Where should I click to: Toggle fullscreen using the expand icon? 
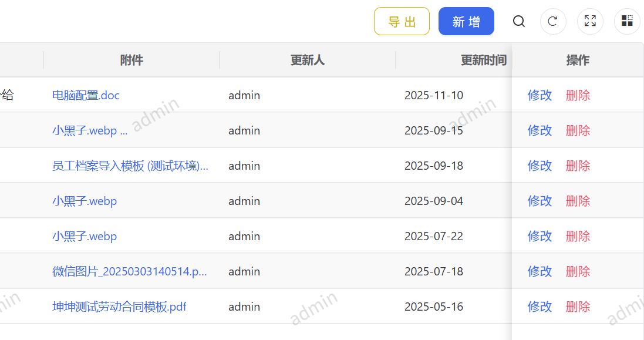click(x=590, y=21)
